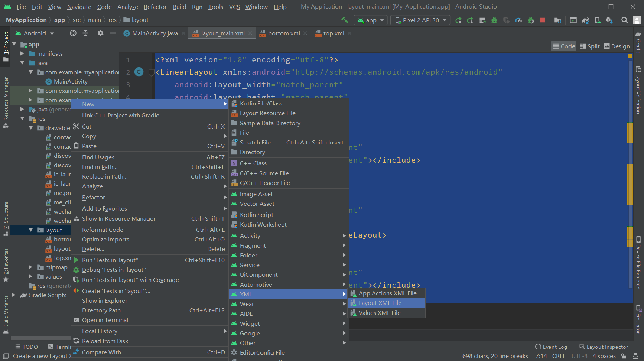Open Project Structure from toolbar icon
This screenshot has height=361, width=644.
[x=557, y=20]
